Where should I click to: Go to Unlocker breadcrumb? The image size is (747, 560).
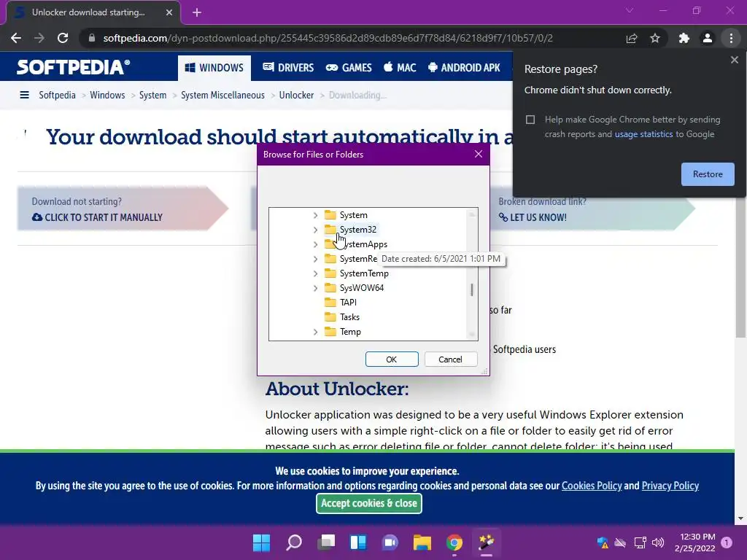296,95
